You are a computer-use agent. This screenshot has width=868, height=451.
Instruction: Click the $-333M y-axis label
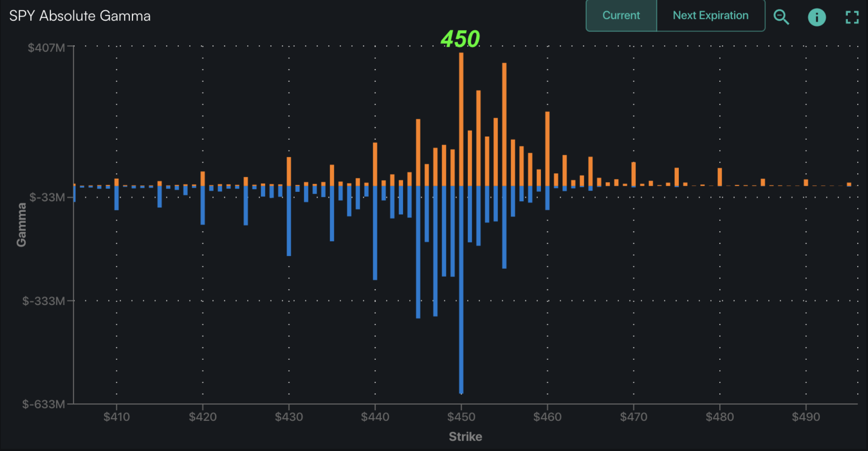pyautogui.click(x=44, y=301)
